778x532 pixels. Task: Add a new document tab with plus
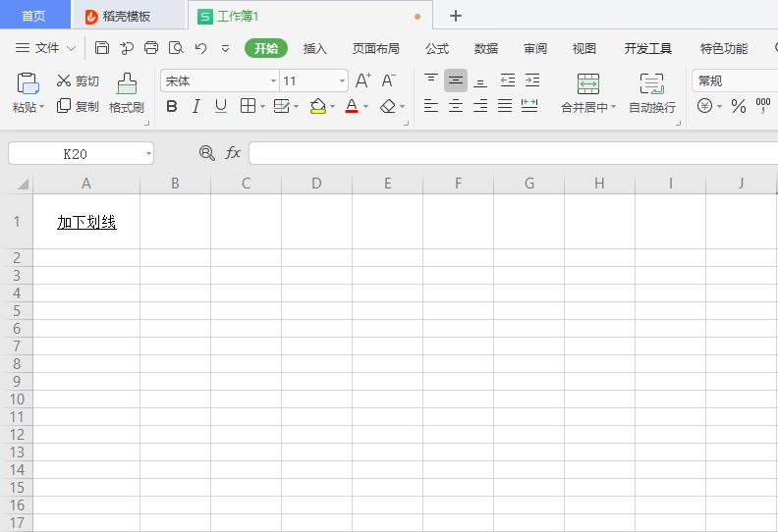coord(456,16)
